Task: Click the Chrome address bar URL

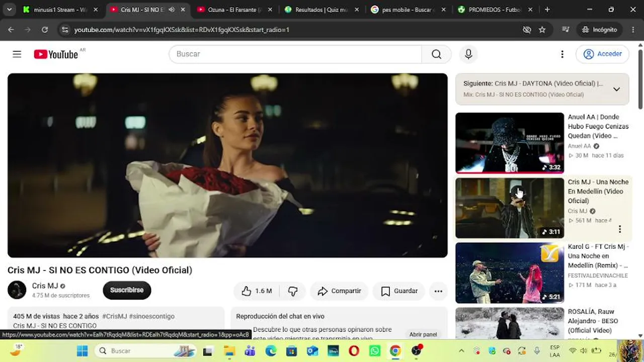Action: (x=182, y=30)
